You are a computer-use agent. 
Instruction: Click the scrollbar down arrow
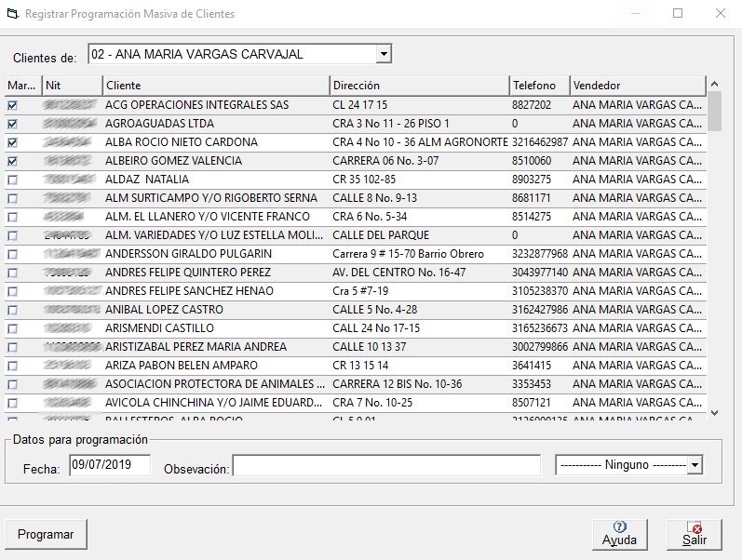click(714, 412)
